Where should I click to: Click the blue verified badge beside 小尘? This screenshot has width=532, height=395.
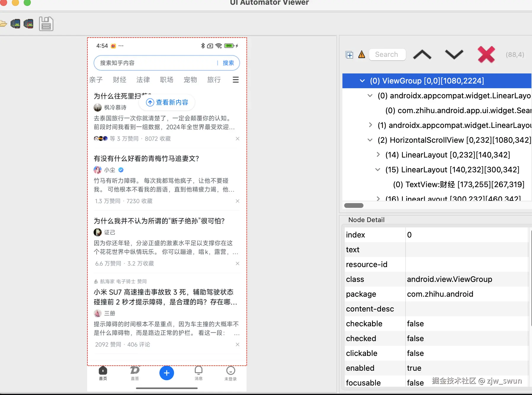coord(121,170)
